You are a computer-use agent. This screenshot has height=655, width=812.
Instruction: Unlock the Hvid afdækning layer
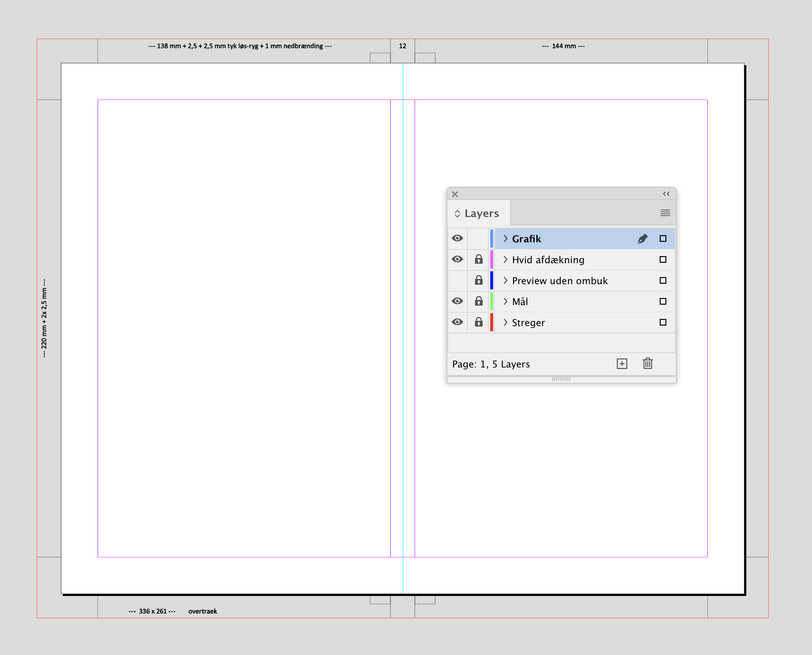pyautogui.click(x=479, y=259)
